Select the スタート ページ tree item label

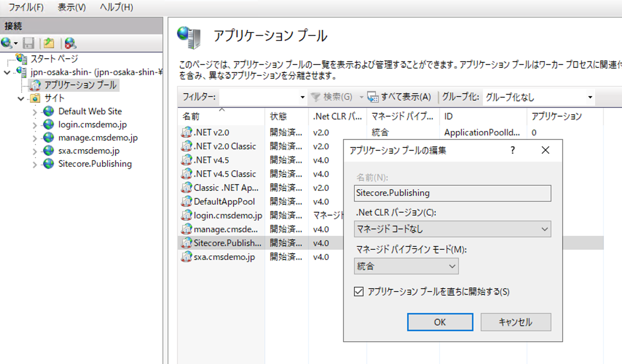[54, 59]
